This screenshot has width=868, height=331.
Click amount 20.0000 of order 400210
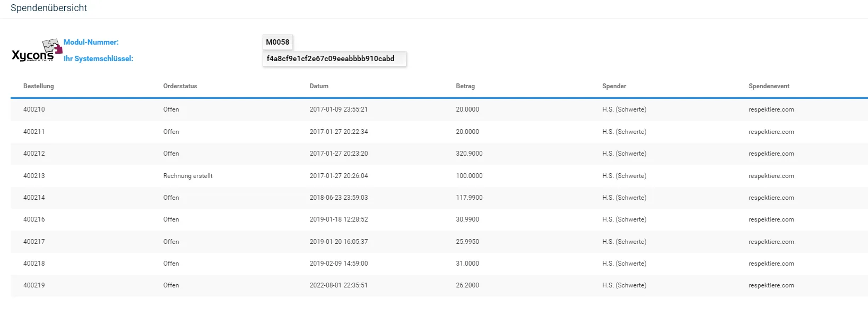[x=467, y=109]
